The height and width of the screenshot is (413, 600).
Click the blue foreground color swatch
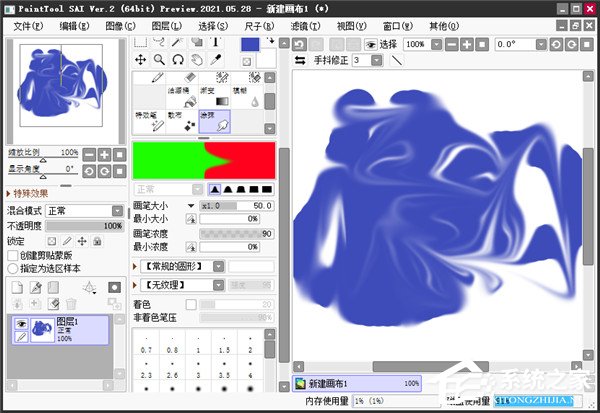coord(249,43)
